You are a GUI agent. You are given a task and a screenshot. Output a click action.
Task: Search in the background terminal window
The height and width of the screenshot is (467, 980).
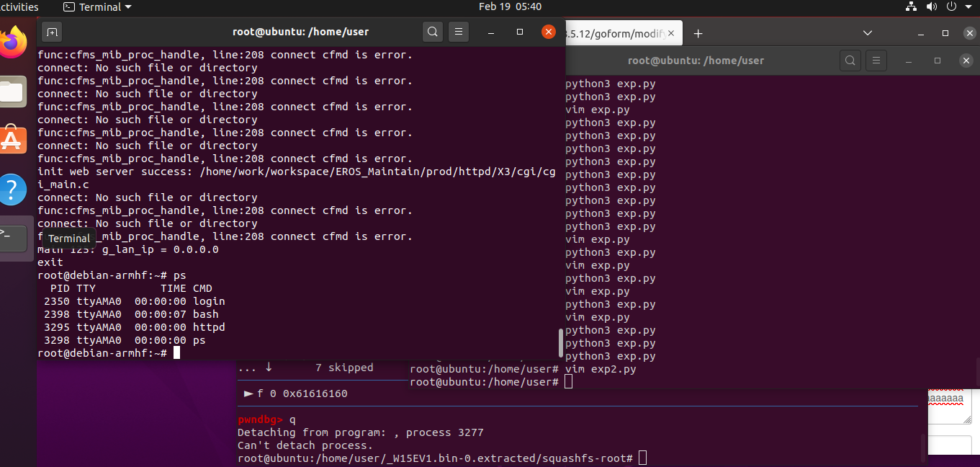pyautogui.click(x=850, y=61)
